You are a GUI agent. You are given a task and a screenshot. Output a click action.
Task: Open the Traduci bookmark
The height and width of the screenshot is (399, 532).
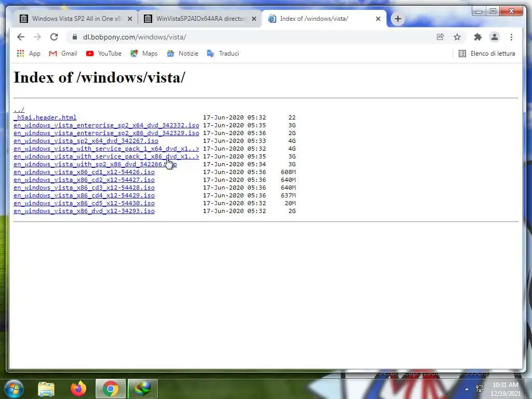coord(223,54)
